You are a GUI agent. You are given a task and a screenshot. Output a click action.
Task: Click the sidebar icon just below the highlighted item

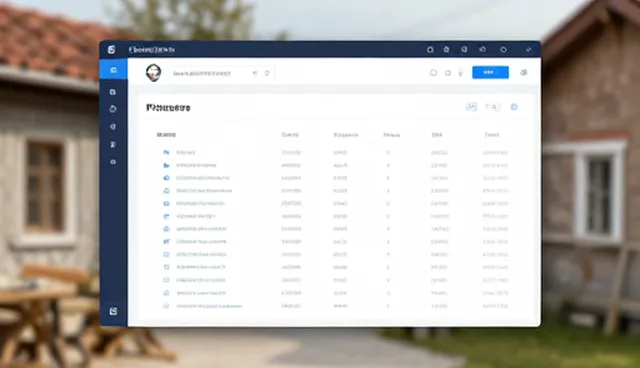click(x=113, y=92)
